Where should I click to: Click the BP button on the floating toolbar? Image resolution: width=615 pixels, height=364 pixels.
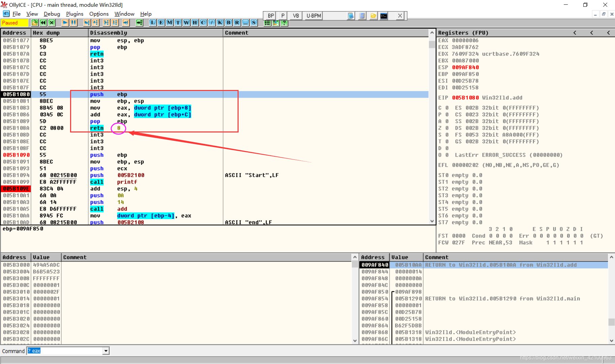click(x=271, y=16)
